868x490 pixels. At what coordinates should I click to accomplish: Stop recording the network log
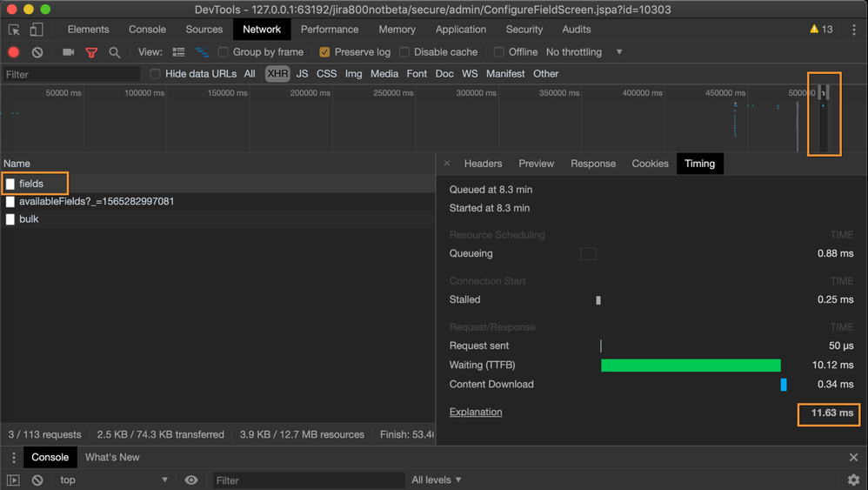pyautogui.click(x=14, y=52)
